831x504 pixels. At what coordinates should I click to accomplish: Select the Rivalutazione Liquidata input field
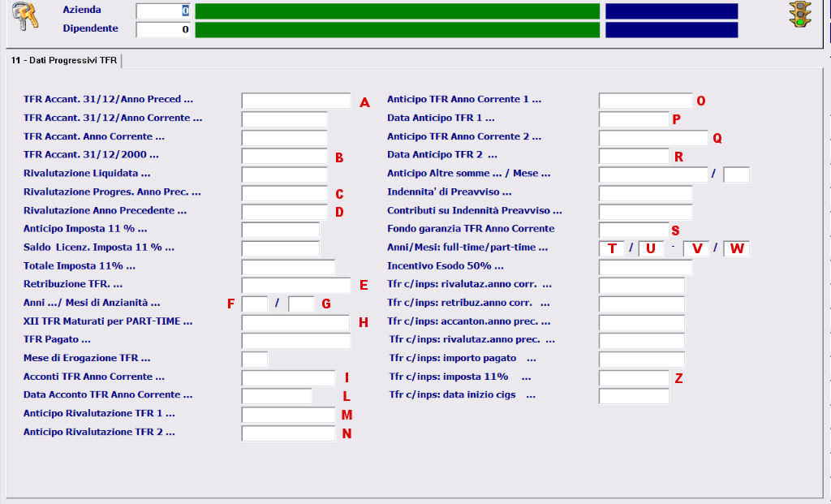284,174
